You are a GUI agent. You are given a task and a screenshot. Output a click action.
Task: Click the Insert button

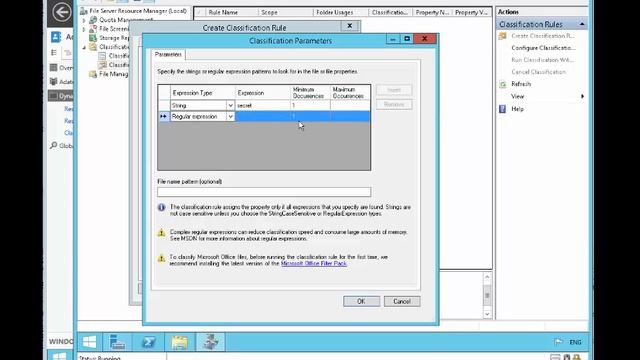(x=394, y=90)
